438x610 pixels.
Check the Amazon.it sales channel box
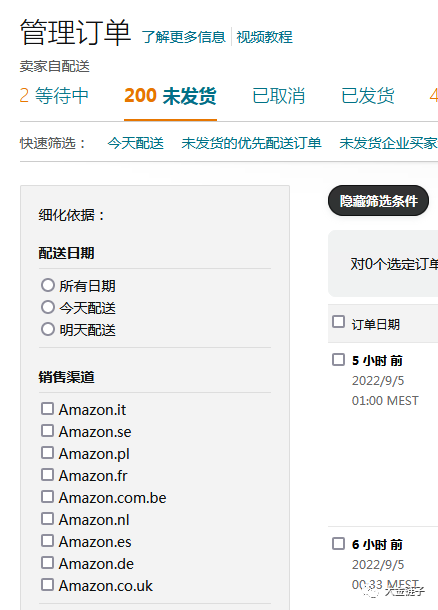(47, 409)
